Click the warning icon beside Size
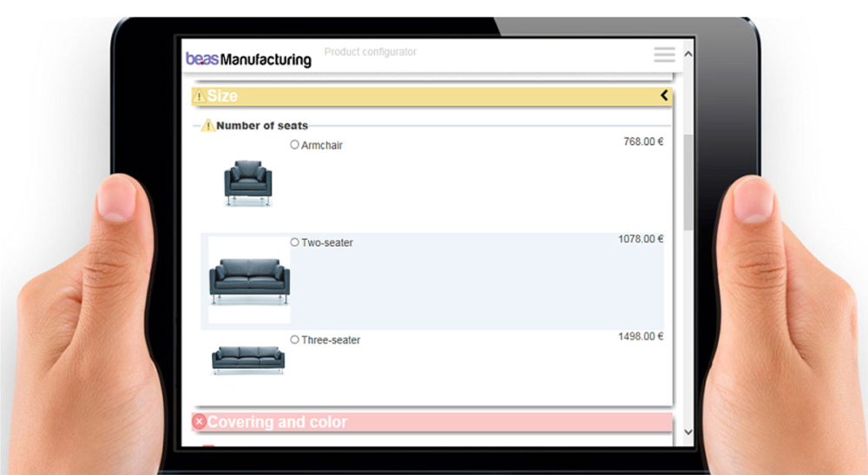 200,96
